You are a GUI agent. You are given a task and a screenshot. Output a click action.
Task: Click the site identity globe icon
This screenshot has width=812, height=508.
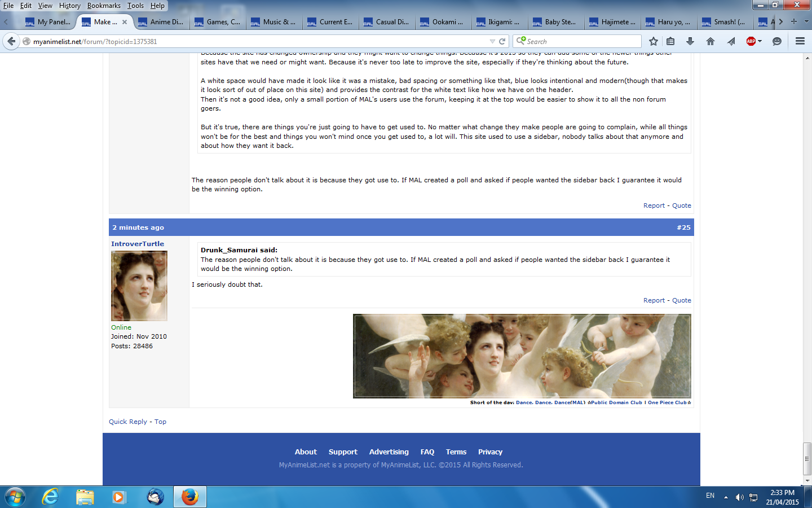click(26, 41)
